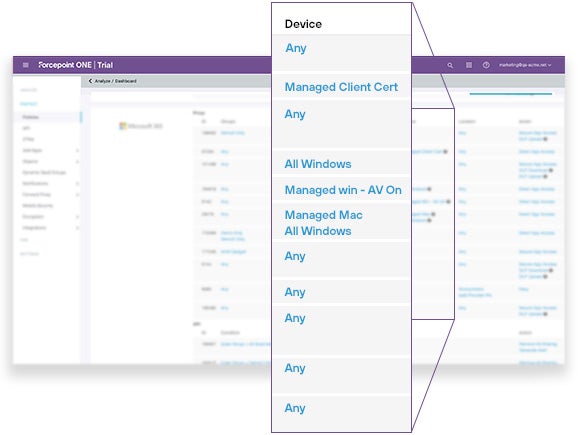Click the All Windows link below Managed Mac

coord(318,231)
